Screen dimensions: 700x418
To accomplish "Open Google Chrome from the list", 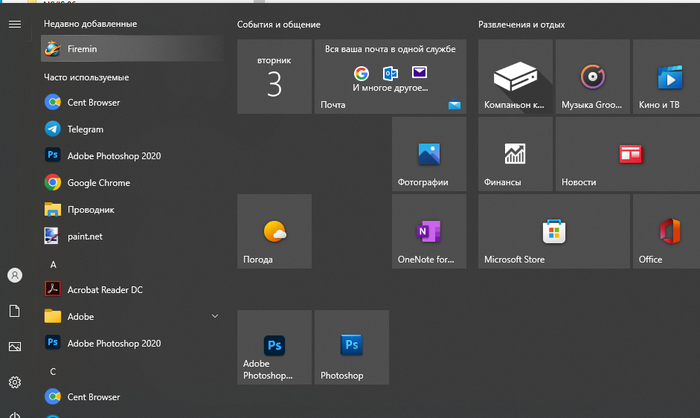I will (132, 183).
